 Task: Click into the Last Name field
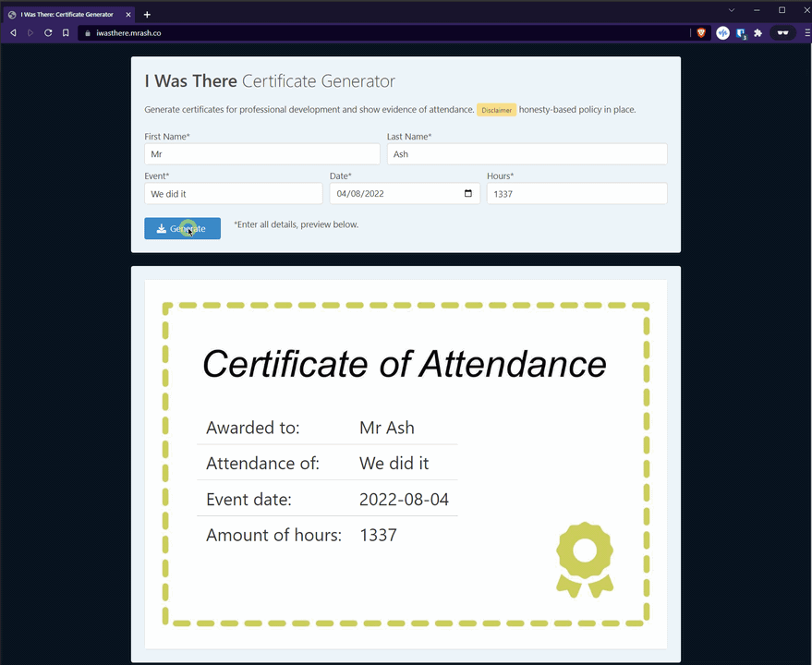[x=527, y=154]
